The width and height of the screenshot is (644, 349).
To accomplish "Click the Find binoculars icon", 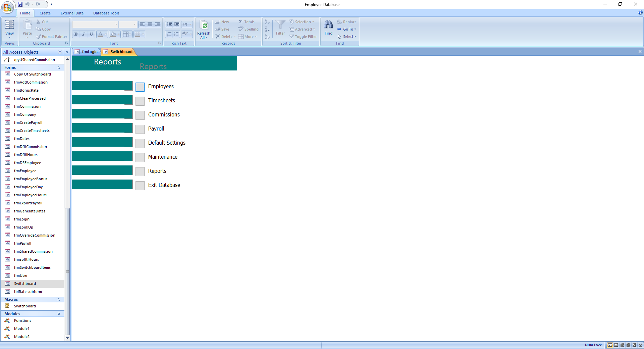I will (x=328, y=24).
